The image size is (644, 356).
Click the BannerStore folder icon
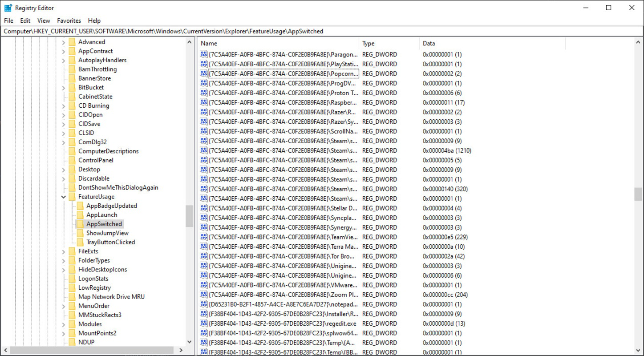(x=72, y=78)
